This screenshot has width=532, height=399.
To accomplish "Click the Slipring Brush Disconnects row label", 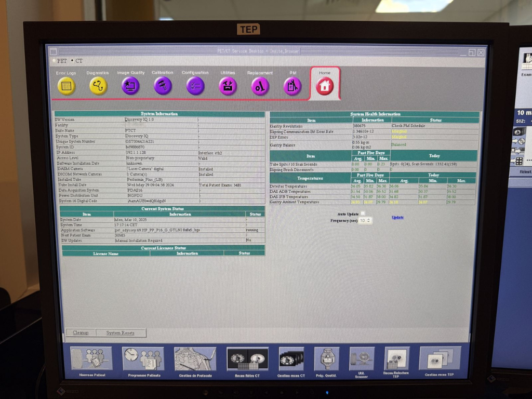I will [292, 169].
